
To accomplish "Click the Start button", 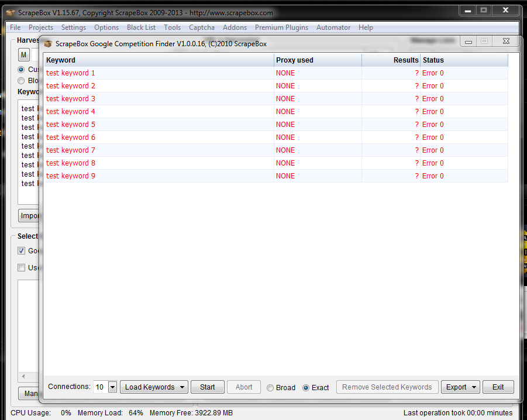I will pyautogui.click(x=208, y=387).
